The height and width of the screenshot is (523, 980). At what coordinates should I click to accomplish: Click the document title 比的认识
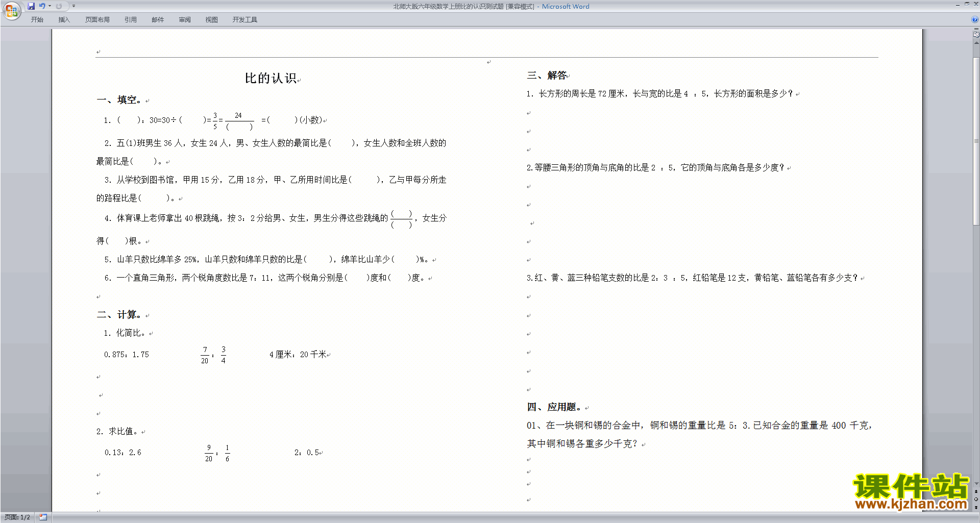point(271,78)
